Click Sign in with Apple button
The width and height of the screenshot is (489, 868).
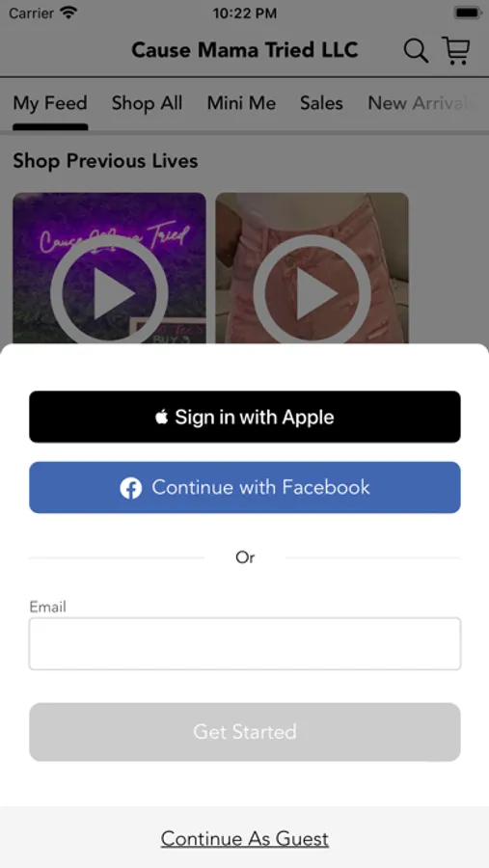click(245, 417)
